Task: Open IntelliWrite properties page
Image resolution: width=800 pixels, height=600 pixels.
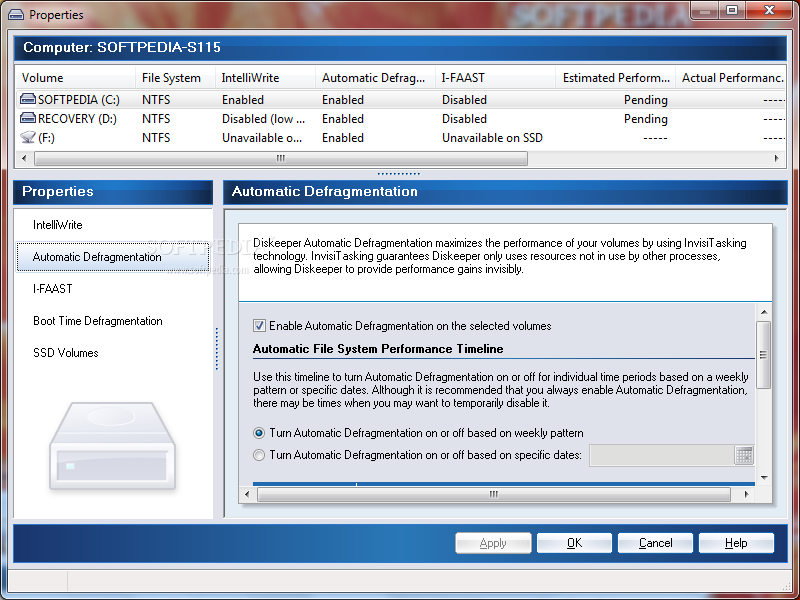Action: [58, 225]
